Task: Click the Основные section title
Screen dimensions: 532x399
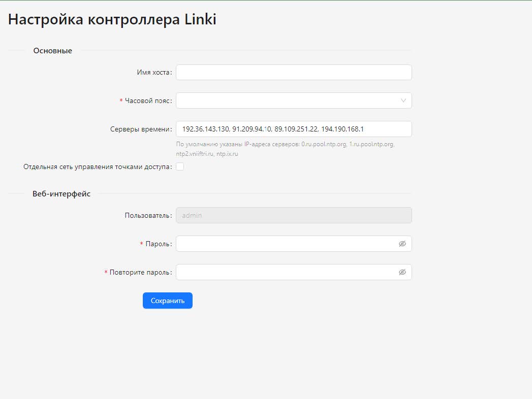Action: tap(52, 51)
